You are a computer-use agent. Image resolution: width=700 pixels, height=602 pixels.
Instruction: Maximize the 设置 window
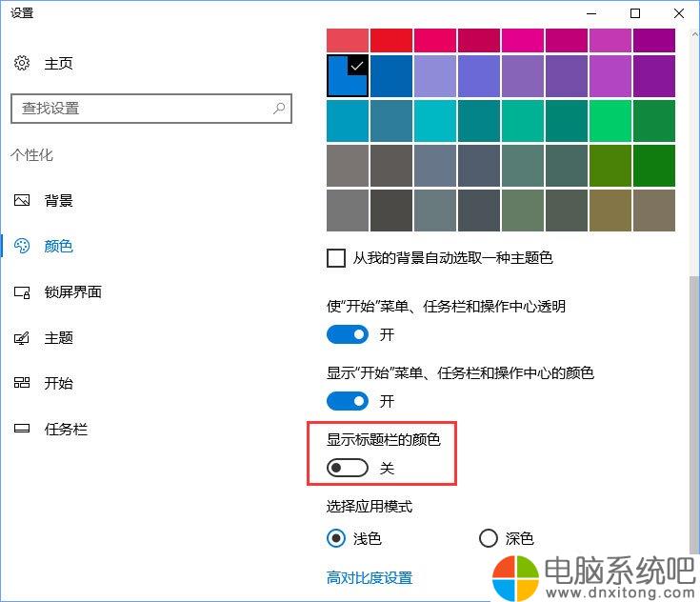(635, 13)
